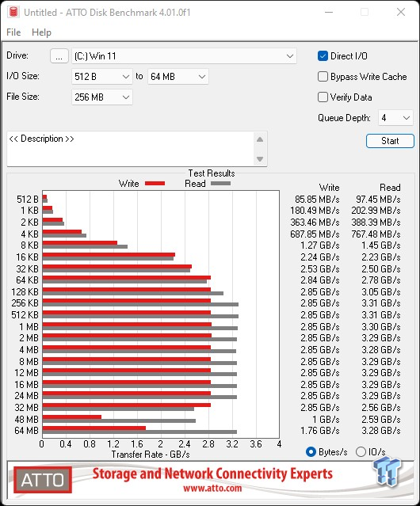Click the 97.45 MB/s read value
The image size is (420, 506).
(x=378, y=200)
